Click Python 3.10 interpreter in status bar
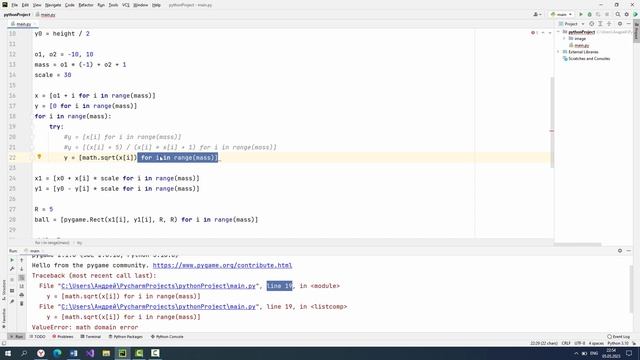 [x=619, y=344]
